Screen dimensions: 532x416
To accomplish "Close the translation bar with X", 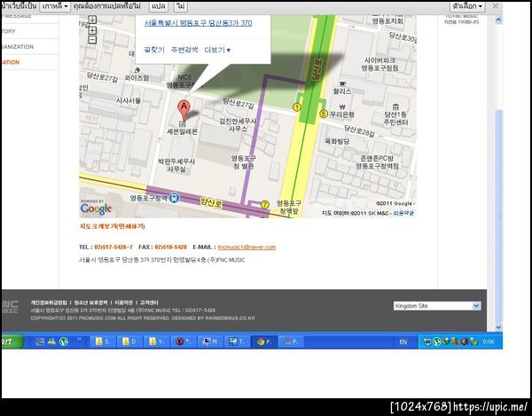I will [x=495, y=6].
